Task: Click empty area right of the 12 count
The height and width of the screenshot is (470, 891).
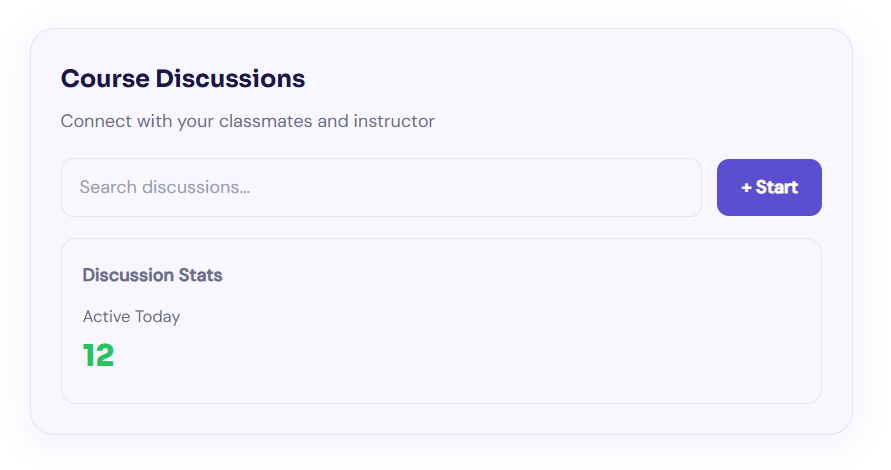Action: point(450,355)
